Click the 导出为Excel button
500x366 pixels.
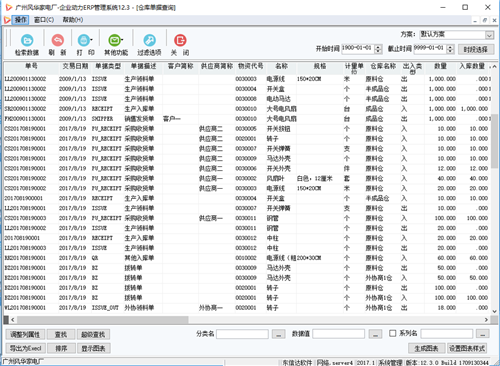point(25,348)
